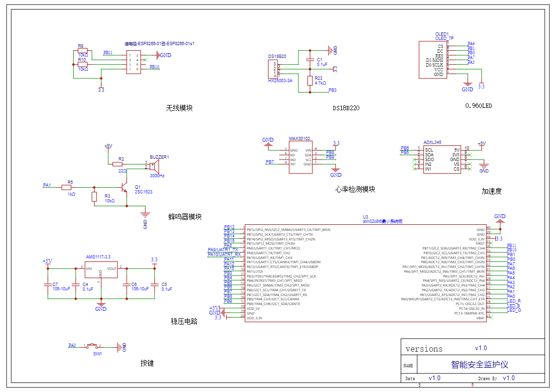Click the 蜂鸣器模块 section label

tap(185, 217)
